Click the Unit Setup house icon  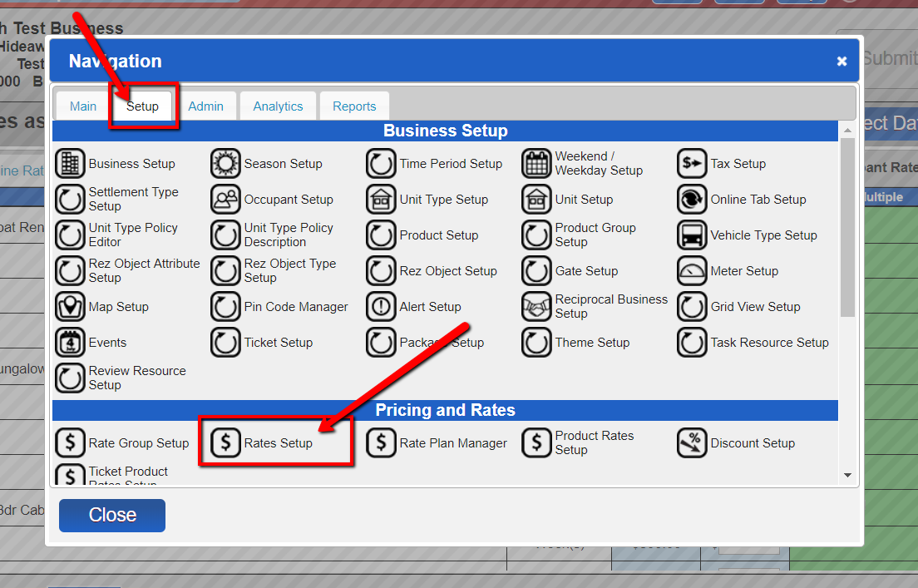(x=536, y=199)
